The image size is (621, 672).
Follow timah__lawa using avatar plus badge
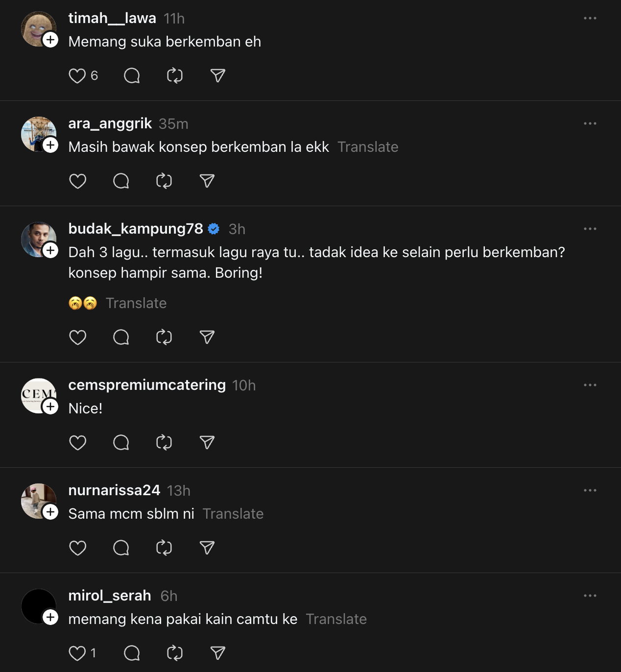[x=50, y=40]
